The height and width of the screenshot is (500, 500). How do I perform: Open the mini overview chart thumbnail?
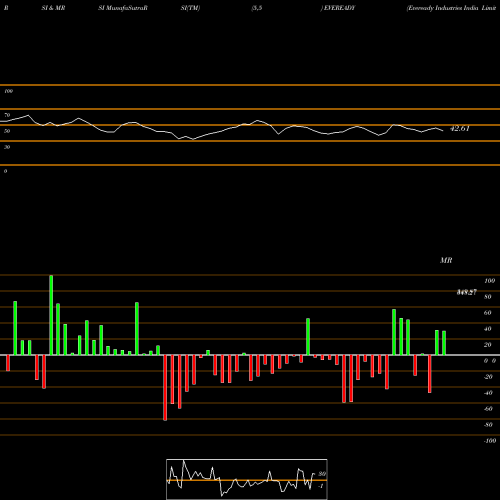click(247, 479)
